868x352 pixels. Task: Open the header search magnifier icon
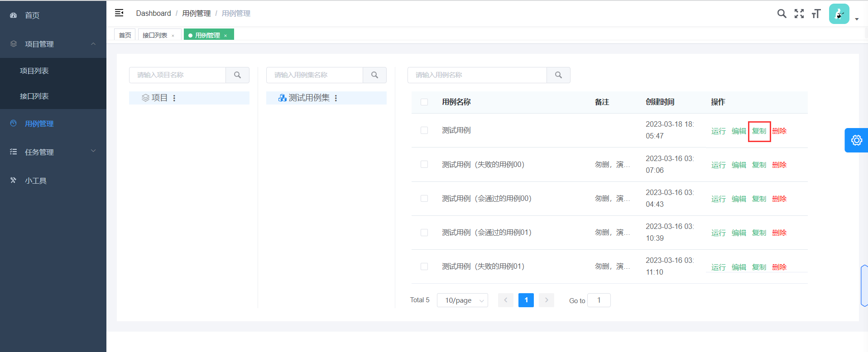coord(782,14)
